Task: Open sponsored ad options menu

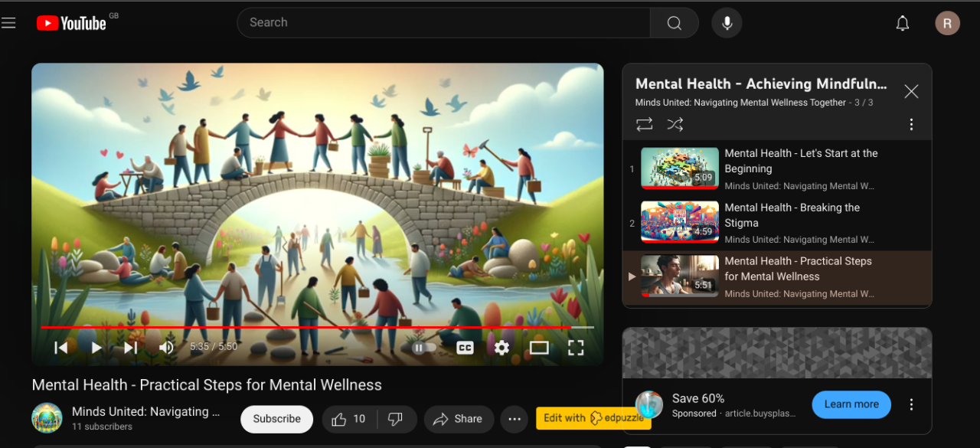Action: [911, 404]
